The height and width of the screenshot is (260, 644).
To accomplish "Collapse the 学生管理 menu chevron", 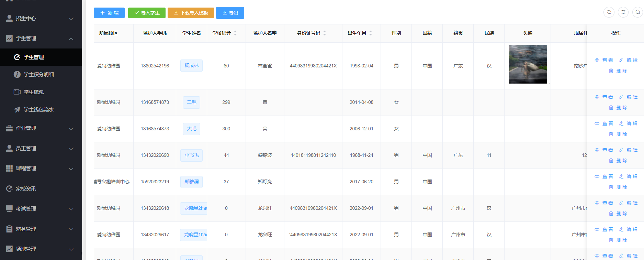I will click(71, 39).
